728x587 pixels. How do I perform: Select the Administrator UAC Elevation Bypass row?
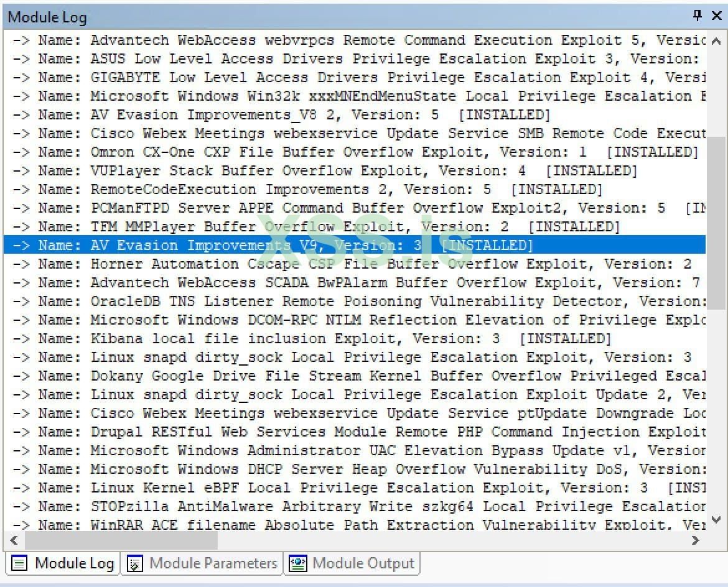tap(355, 451)
